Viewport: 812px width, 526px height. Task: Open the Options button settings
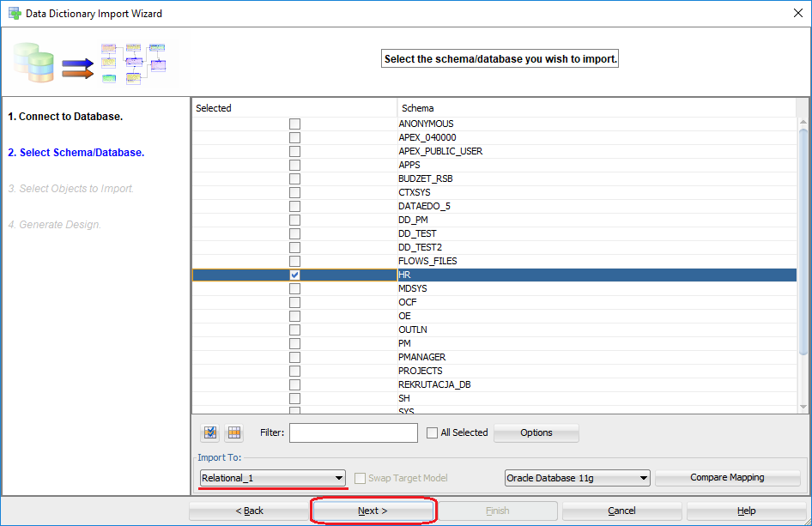point(536,432)
